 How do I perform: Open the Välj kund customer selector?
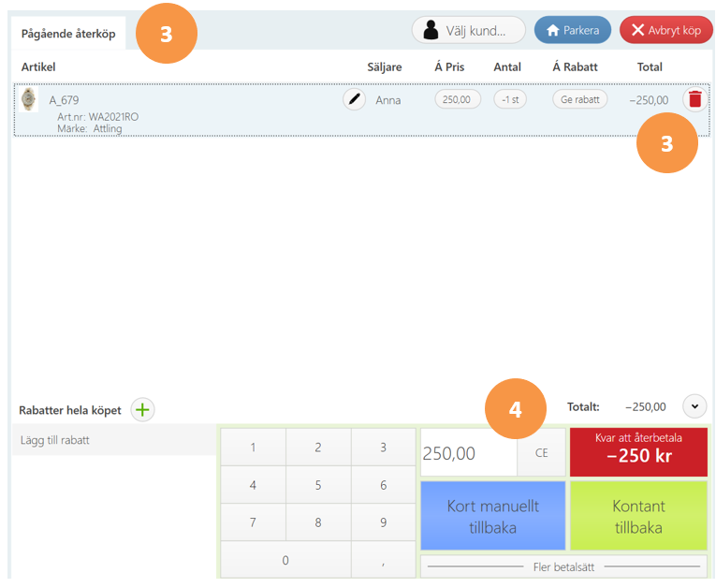coord(469,30)
